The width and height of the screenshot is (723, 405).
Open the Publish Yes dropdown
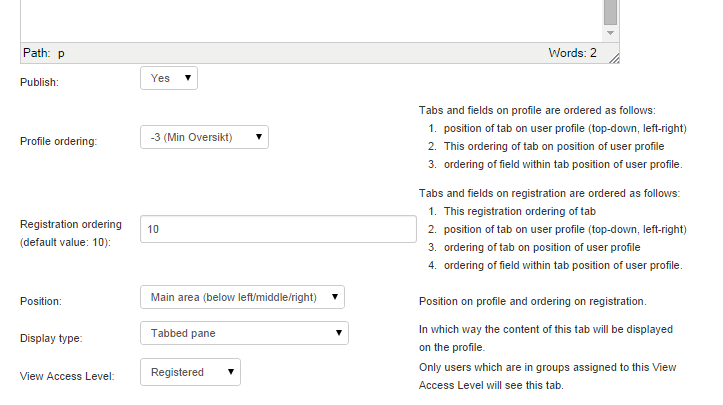[169, 78]
